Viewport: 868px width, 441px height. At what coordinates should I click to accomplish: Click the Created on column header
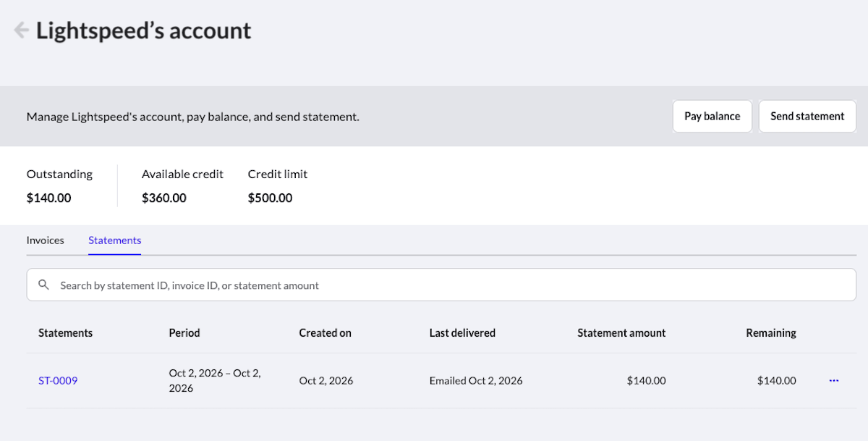pyautogui.click(x=325, y=333)
